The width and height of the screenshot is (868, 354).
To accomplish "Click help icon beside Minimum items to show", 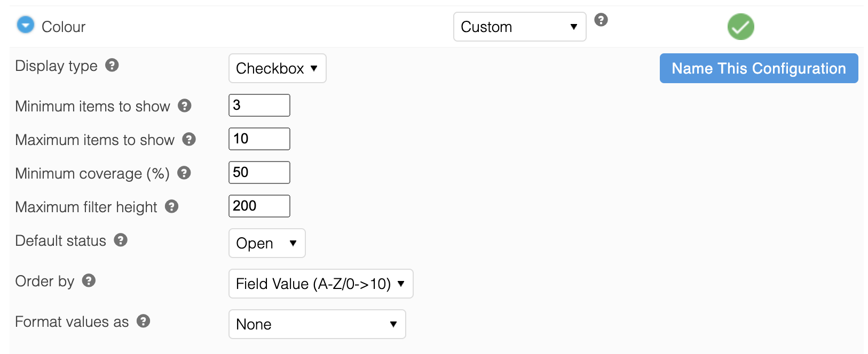I will click(x=185, y=106).
